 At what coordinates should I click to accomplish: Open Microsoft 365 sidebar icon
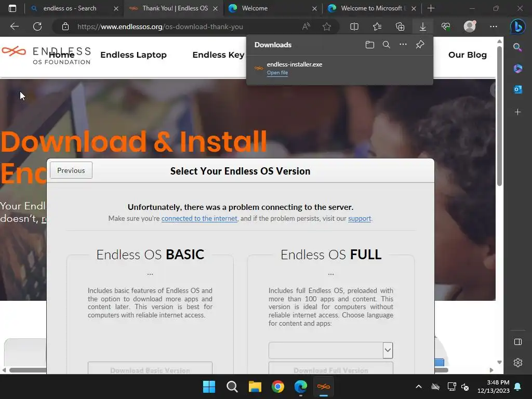tap(518, 68)
